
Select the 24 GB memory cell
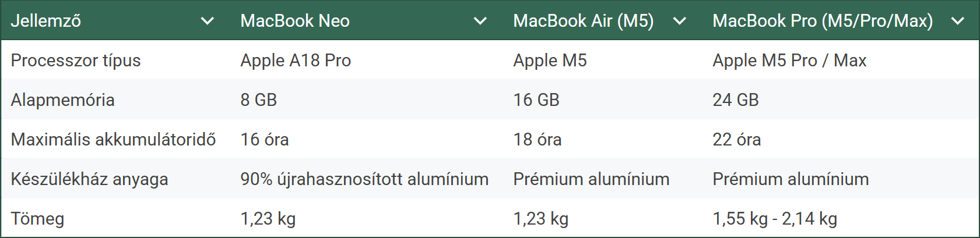click(736, 100)
